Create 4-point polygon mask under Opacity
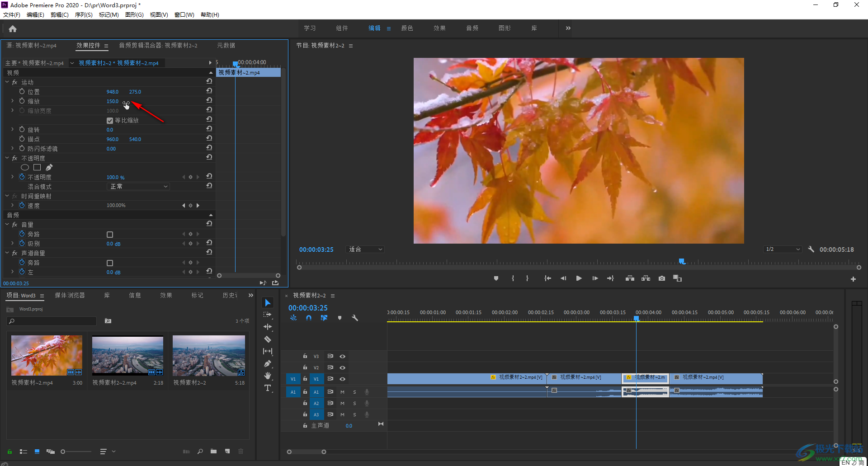 click(37, 167)
